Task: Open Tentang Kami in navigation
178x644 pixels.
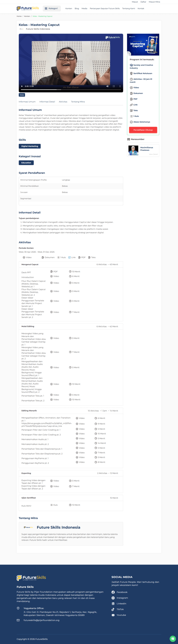Action: coord(129,9)
